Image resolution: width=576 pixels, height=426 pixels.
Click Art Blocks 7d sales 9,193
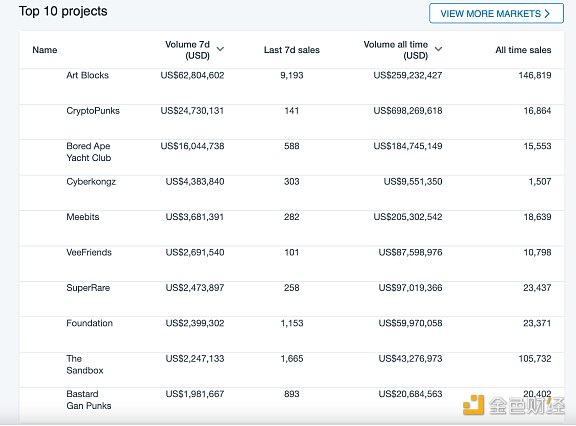(x=292, y=75)
